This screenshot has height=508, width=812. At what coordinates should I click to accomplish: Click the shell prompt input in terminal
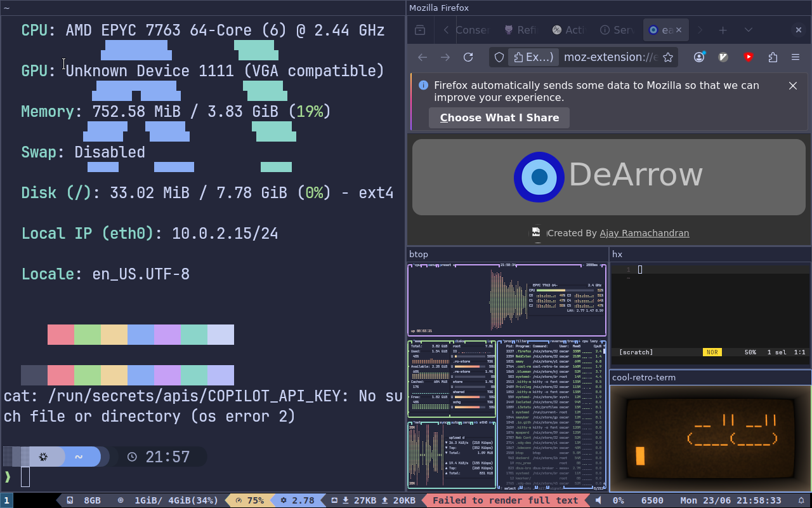[25, 477]
